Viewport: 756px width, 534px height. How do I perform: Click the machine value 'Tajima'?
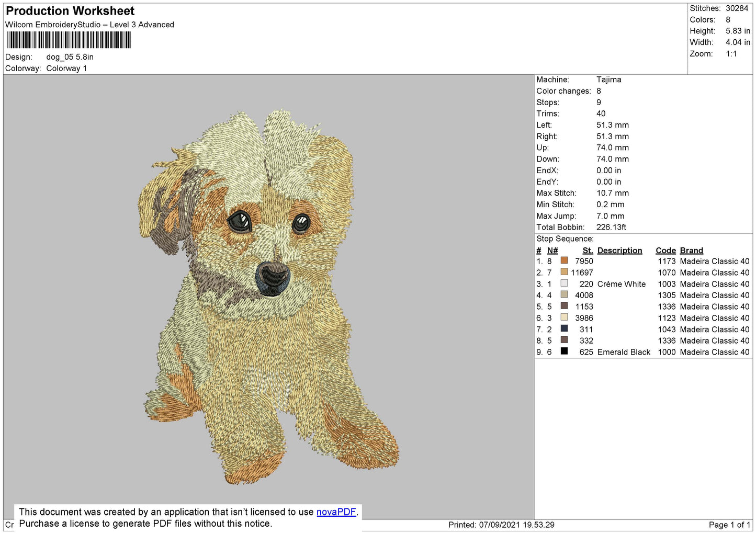click(609, 79)
